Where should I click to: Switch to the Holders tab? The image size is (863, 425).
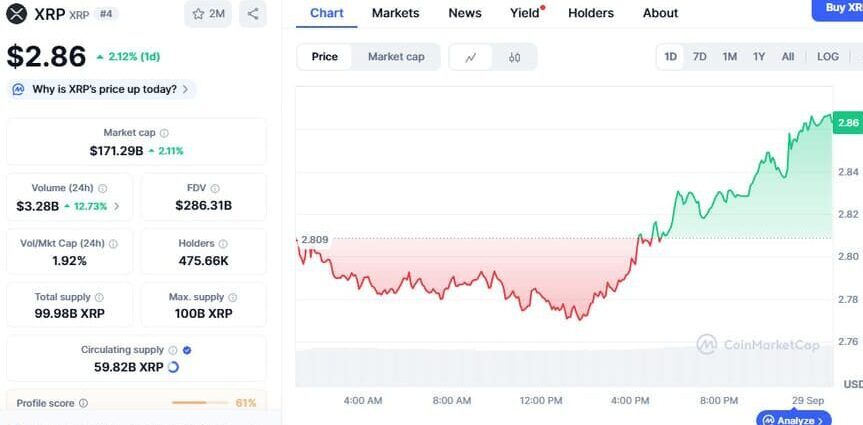pos(591,13)
